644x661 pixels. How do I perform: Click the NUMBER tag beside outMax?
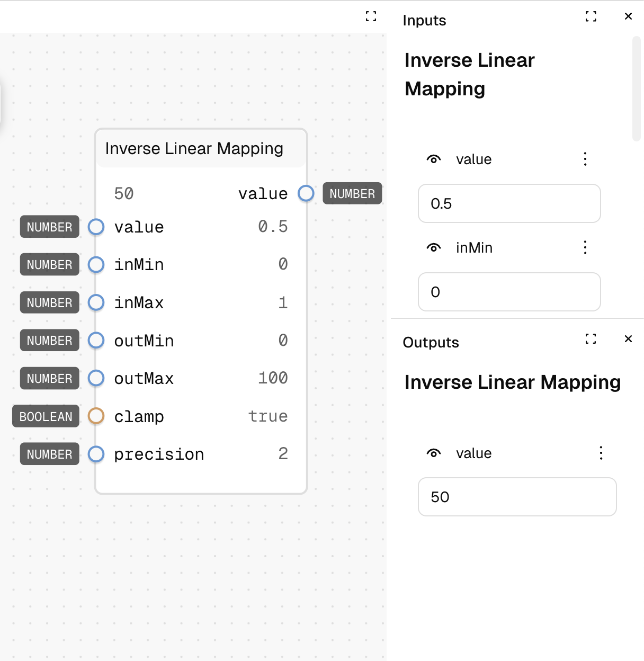click(x=50, y=378)
